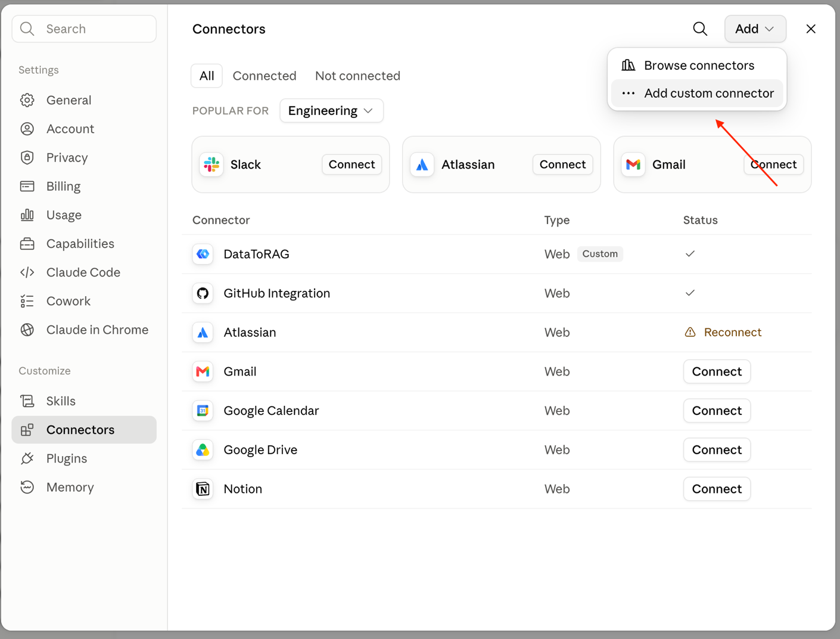This screenshot has width=840, height=639.
Task: Click the DataToRAG connected checkmark
Action: 690,254
